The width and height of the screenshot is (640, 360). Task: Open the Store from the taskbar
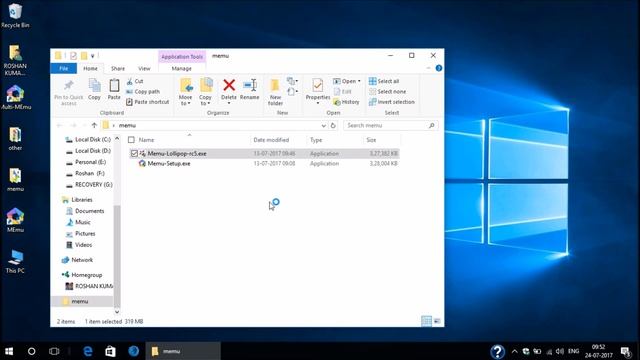click(110, 351)
